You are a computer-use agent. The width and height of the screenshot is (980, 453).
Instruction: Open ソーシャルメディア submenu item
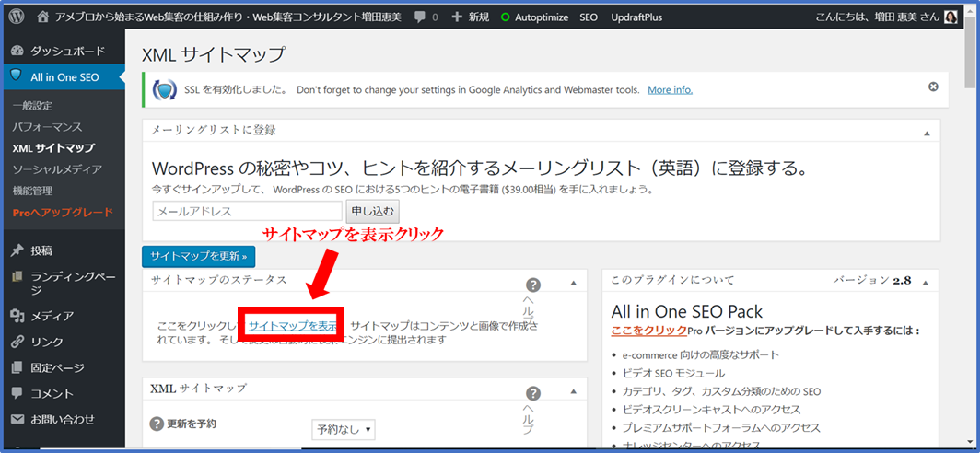(57, 169)
